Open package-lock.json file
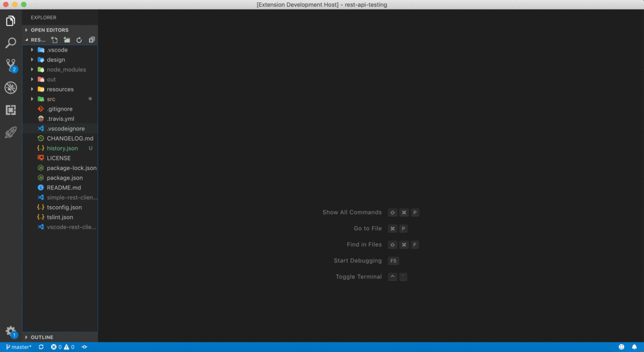This screenshot has height=352, width=644. (60, 168)
